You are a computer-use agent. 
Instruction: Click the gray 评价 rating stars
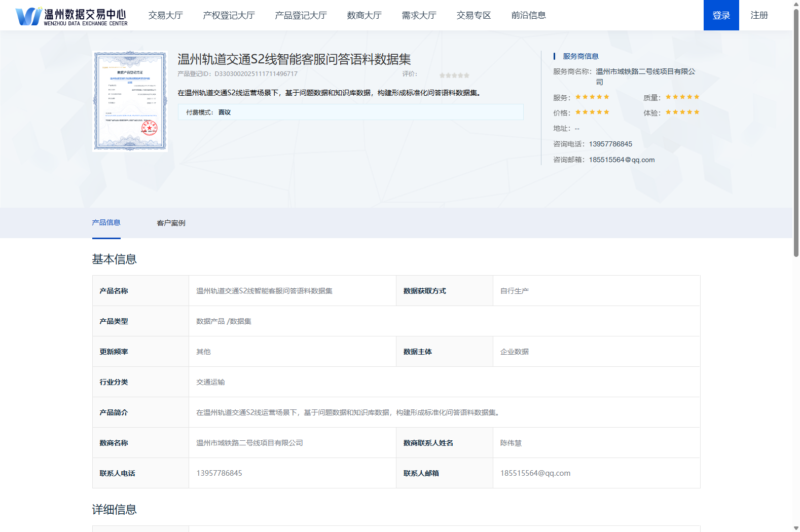tap(454, 75)
